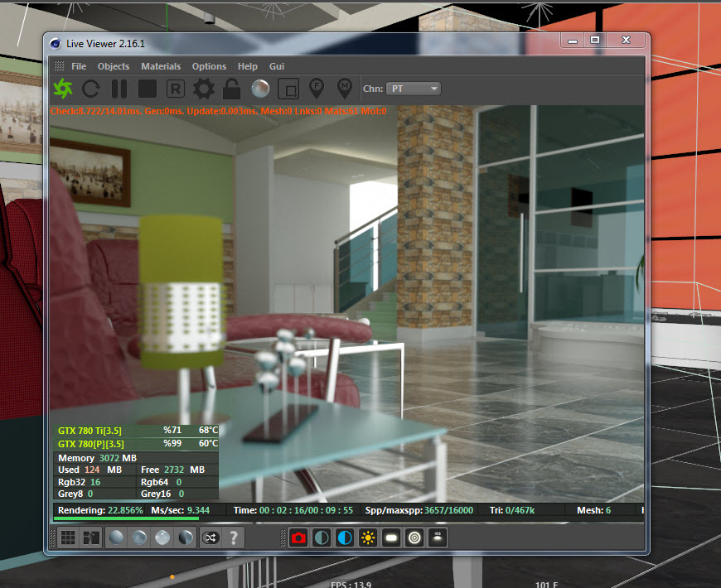Screen dimensions: 721x588
Task: Click the Live Viewer 2.16.1 title bar
Action: tap(303, 44)
